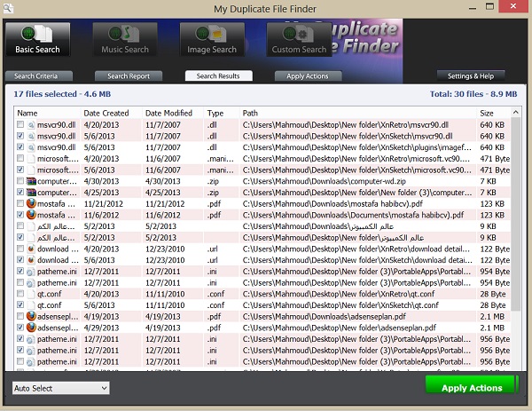This screenshot has height=411, width=532.
Task: Sort results by the Size column header
Action: [x=493, y=113]
